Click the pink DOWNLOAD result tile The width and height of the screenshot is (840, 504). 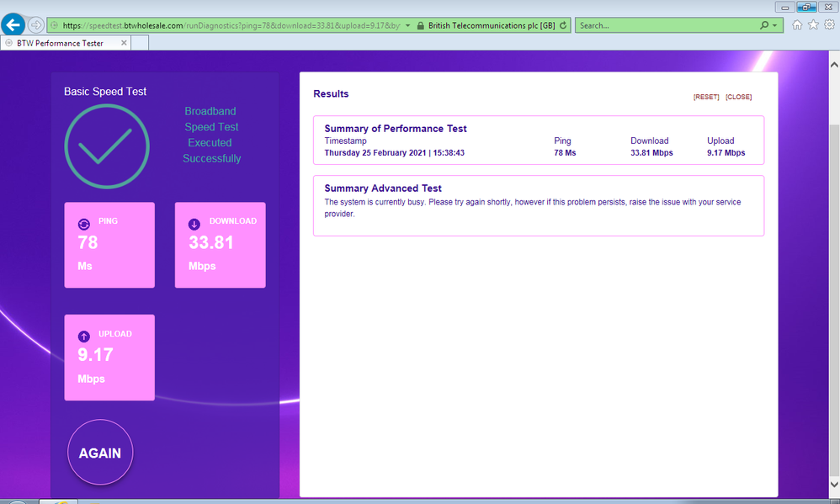coord(220,245)
